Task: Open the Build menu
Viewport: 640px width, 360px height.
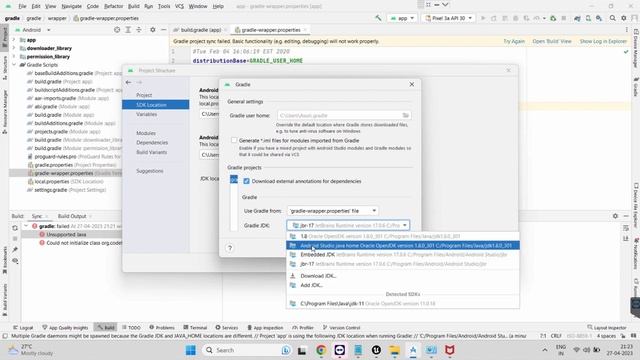Action: coord(133,6)
